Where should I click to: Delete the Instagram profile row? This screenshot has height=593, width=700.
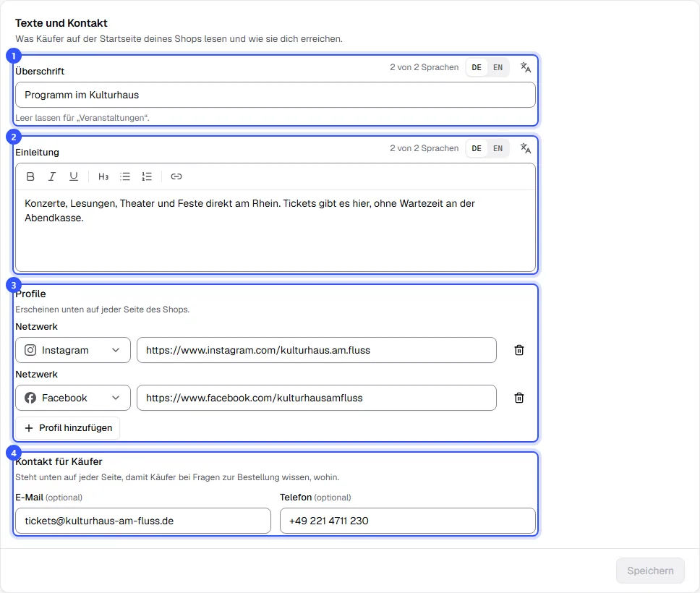(x=519, y=350)
